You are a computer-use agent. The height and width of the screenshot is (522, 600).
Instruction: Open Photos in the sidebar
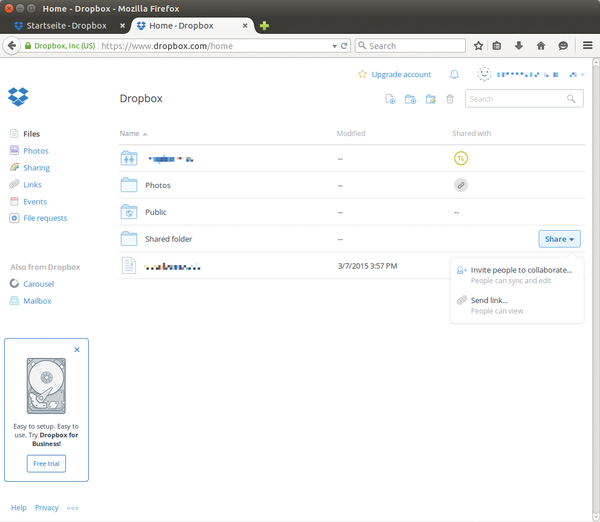tap(36, 151)
